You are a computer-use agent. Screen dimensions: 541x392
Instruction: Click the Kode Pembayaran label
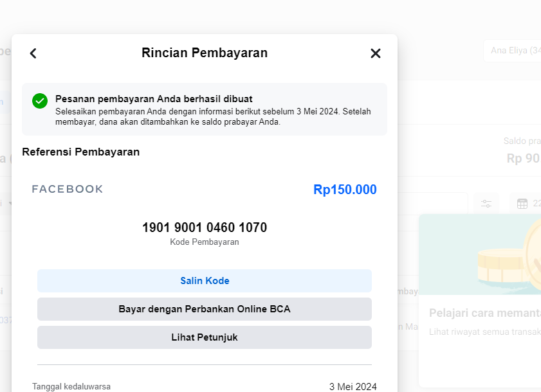205,242
